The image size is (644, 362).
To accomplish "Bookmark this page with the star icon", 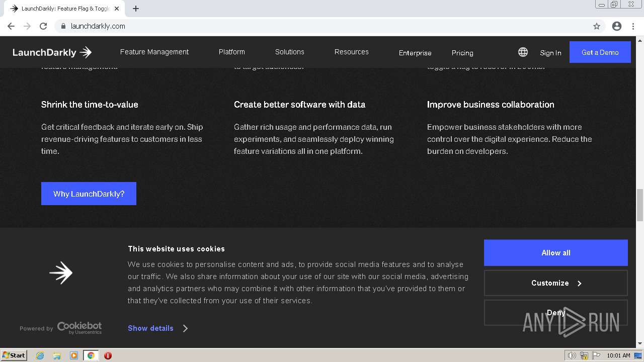I will click(597, 26).
